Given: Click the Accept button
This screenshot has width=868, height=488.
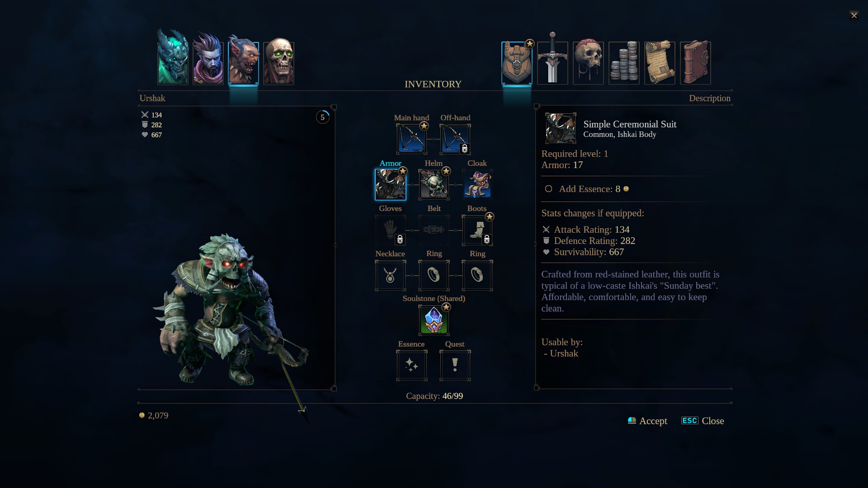Looking at the screenshot, I should [647, 421].
